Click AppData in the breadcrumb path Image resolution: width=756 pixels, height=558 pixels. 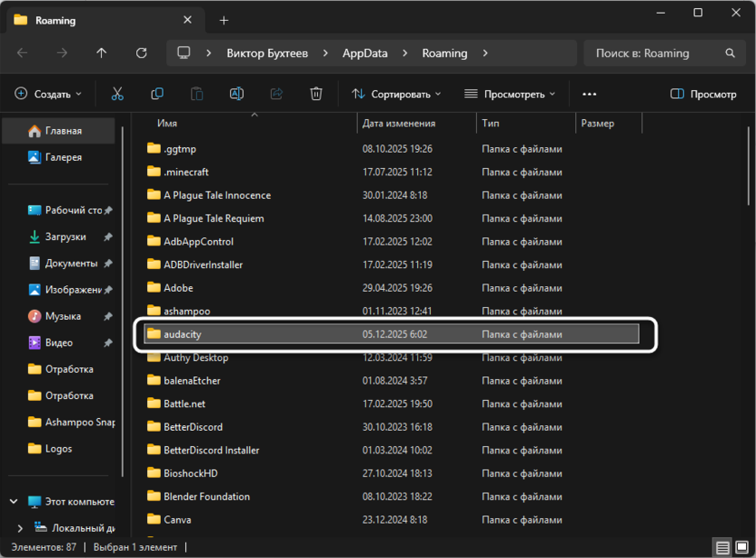tap(364, 54)
